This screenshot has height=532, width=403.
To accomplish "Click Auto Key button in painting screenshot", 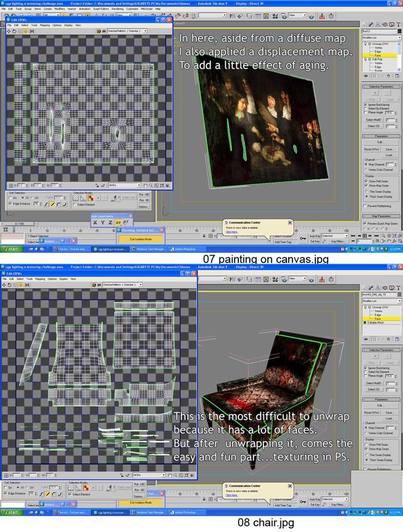I will tap(315, 236).
